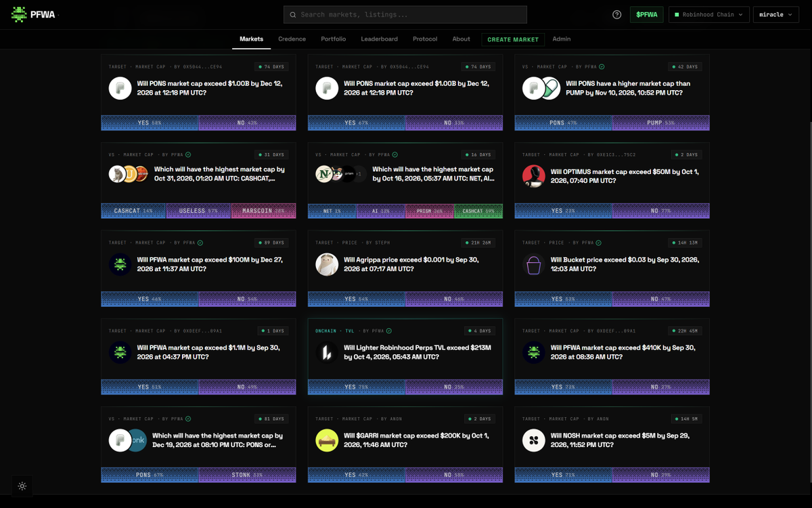Choose NO 47% on the Bucket price market
The image size is (812, 508).
661,299
